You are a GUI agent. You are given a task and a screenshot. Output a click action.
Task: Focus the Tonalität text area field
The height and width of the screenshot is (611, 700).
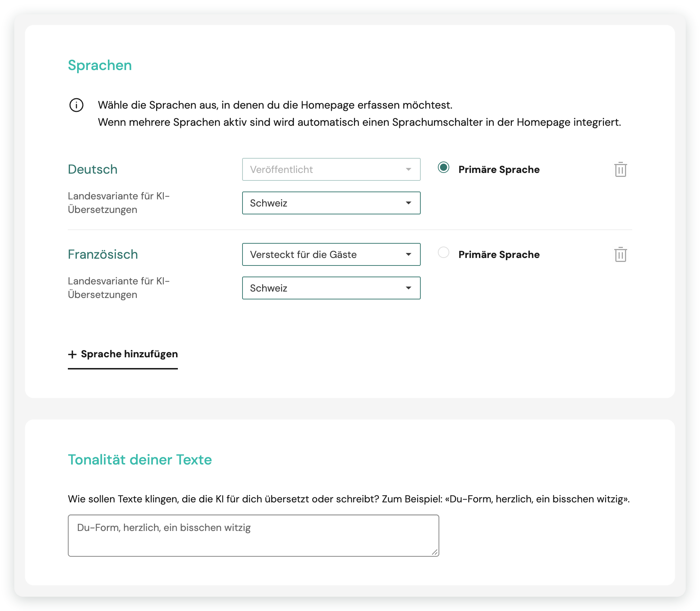pyautogui.click(x=253, y=535)
